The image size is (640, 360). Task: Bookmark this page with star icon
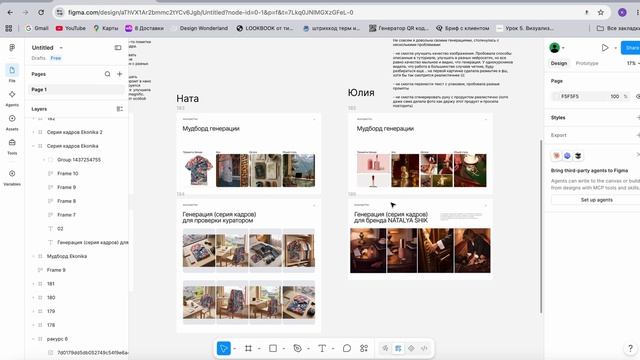[x=601, y=12]
